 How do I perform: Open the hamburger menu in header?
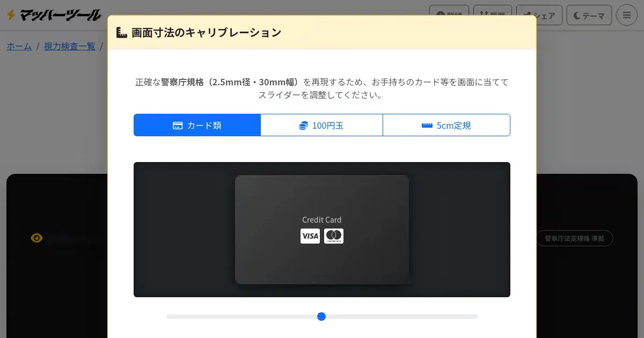(x=626, y=15)
